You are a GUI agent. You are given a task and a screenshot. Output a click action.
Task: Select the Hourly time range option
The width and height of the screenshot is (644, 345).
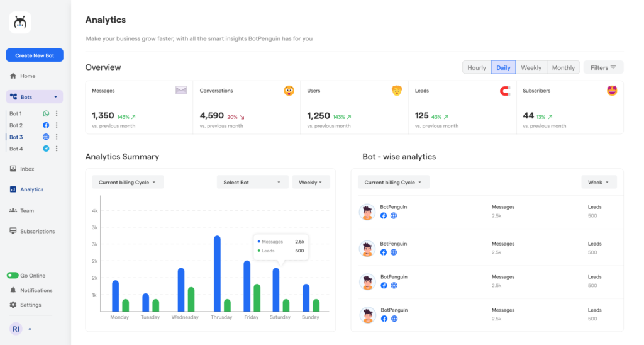(x=476, y=67)
